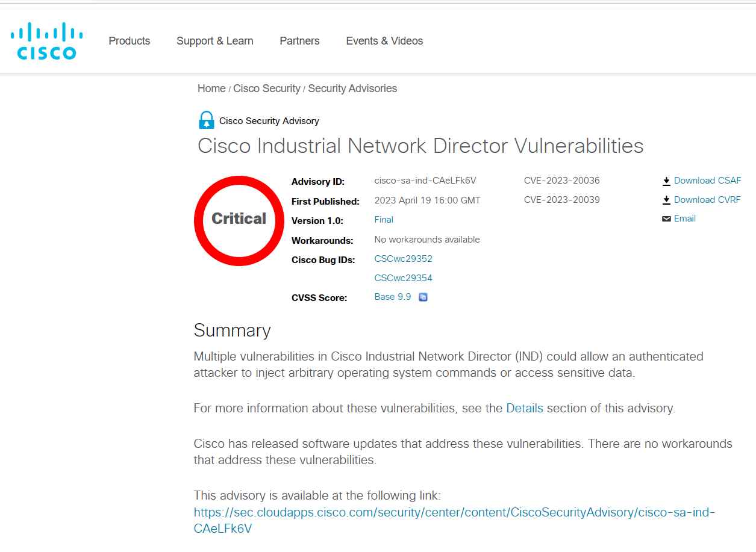756x552 pixels.
Task: Click the Cisco Security Advisory label
Action: tap(269, 121)
